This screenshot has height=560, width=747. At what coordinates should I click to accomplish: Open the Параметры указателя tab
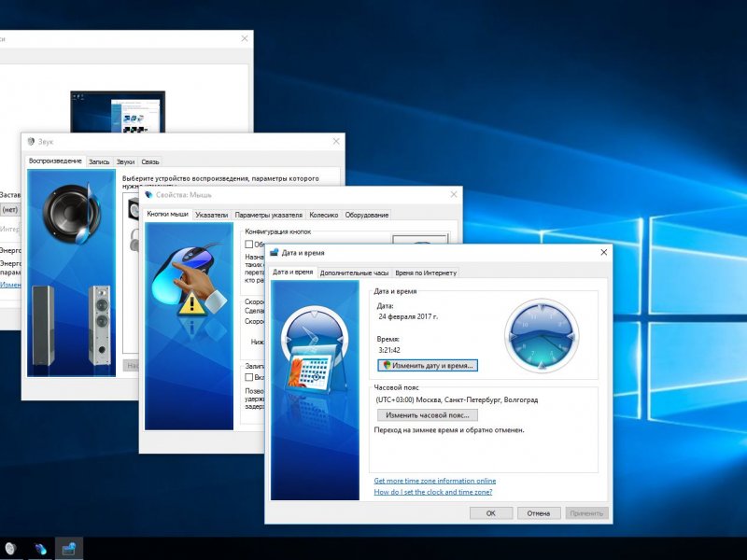click(268, 215)
